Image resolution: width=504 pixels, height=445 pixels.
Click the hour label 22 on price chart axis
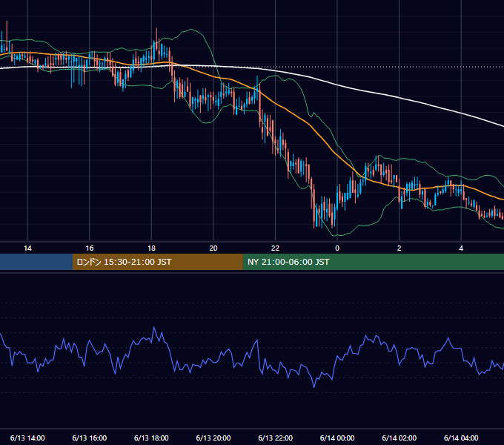coord(275,248)
